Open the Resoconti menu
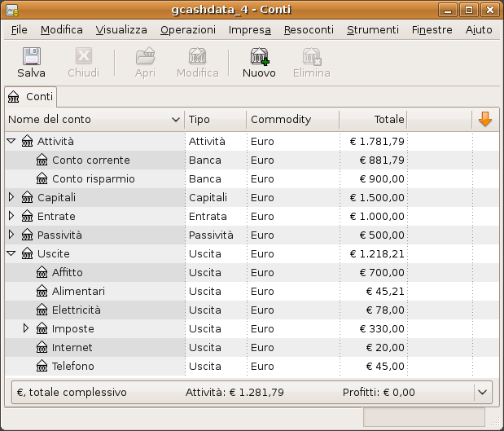 point(309,29)
